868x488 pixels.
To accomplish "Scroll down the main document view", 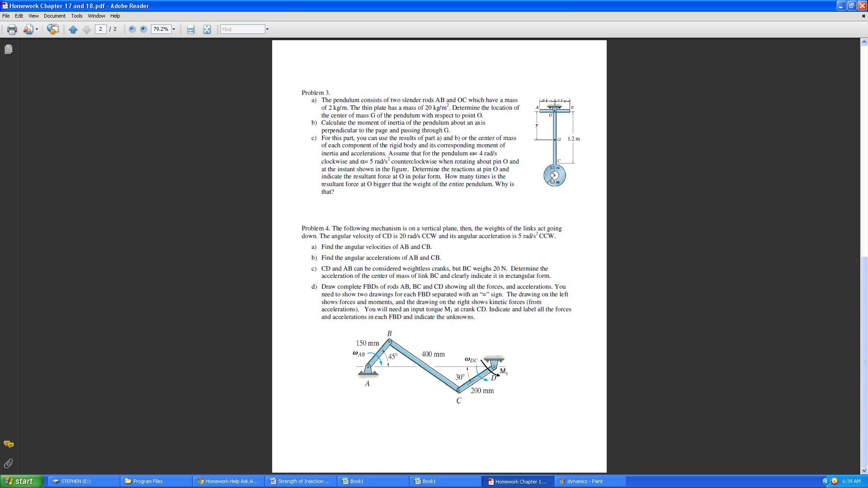I will click(864, 470).
